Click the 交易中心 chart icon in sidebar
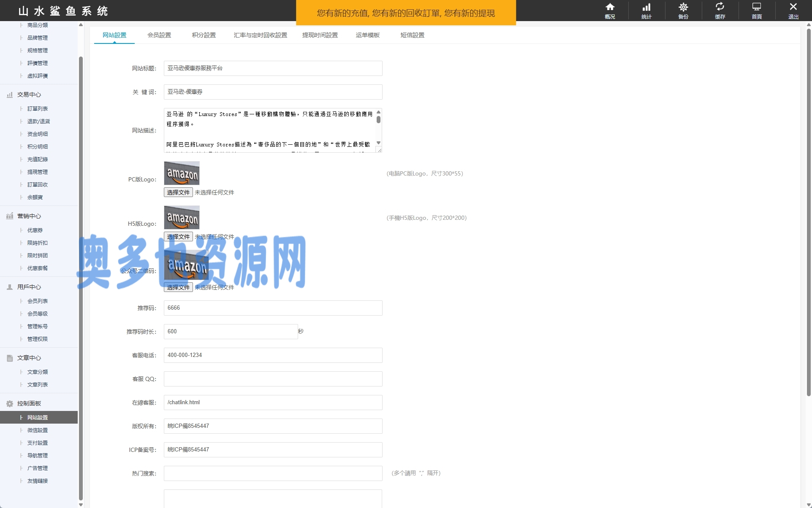This screenshot has height=508, width=812. point(10,95)
